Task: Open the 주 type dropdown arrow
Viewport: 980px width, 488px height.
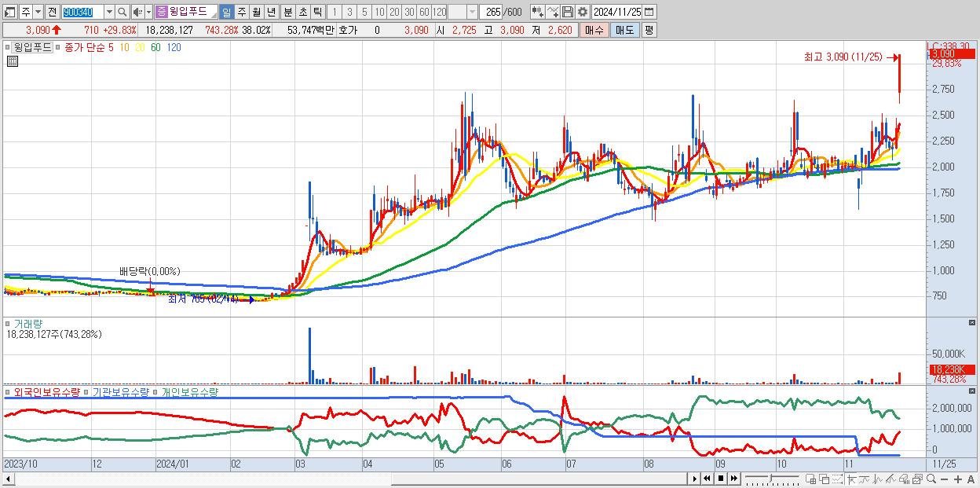Action: click(38, 12)
